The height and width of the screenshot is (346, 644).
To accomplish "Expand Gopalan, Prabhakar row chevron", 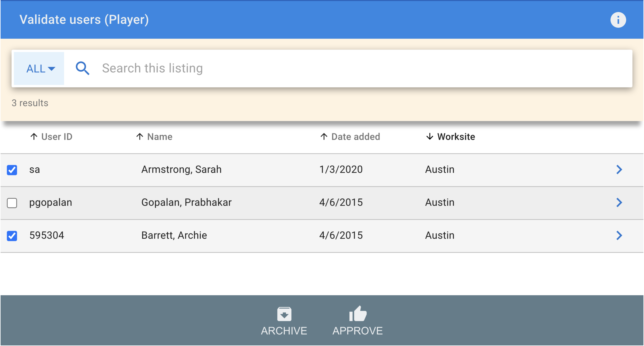I will (x=619, y=203).
